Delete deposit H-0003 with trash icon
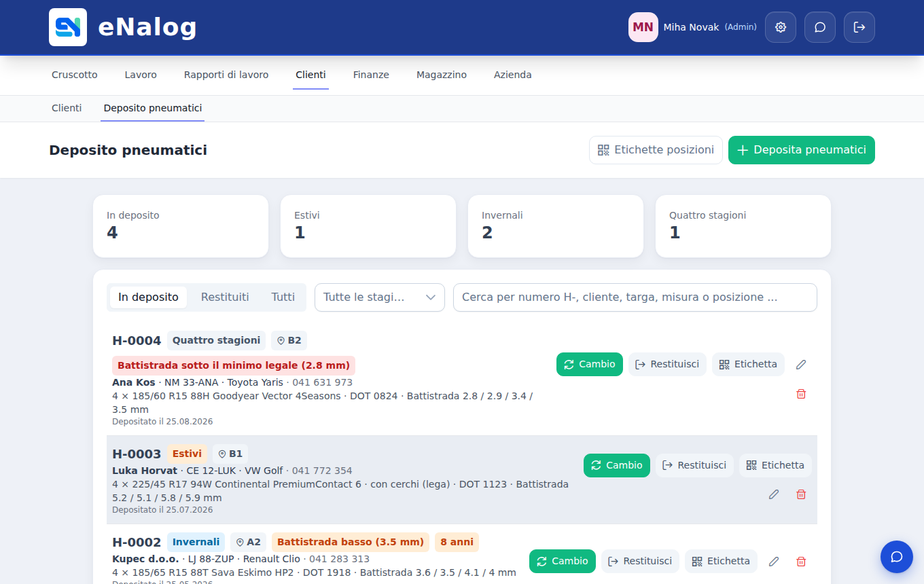The image size is (924, 584). click(801, 494)
